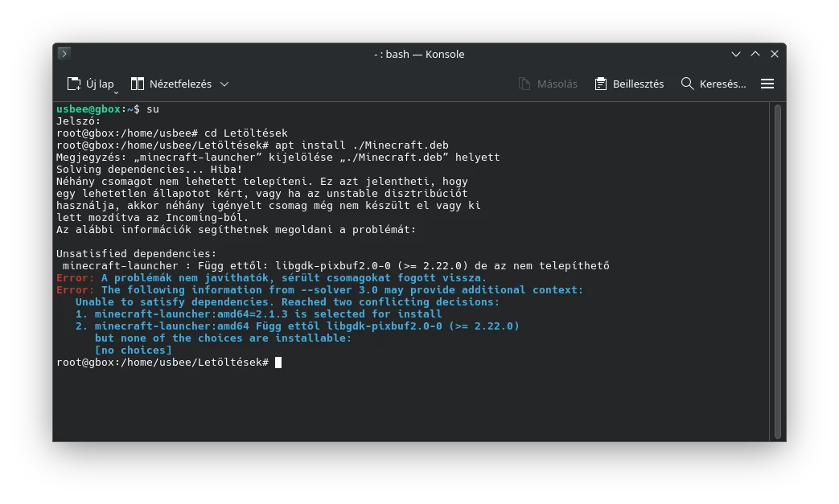Click the terminal vertical scrollbar
Viewport: 839px width, 504px height.
click(778, 271)
